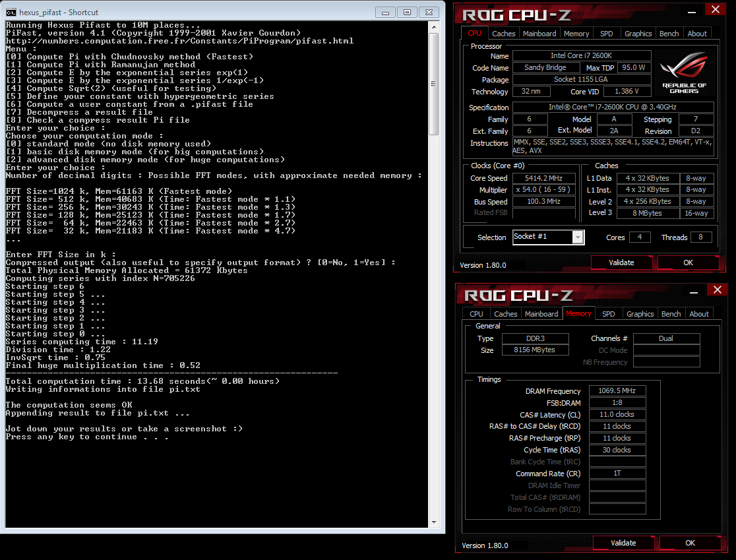Open Bench tab in top CPU-Z window

669,34
